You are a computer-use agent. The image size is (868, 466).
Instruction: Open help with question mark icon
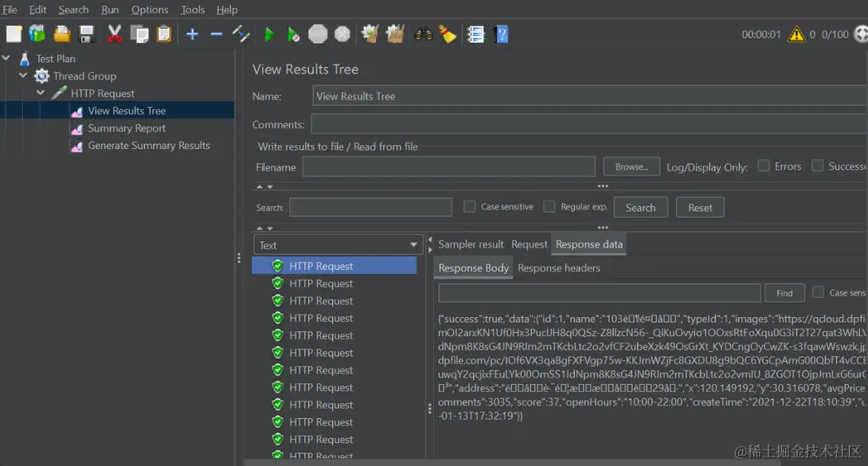tap(502, 34)
